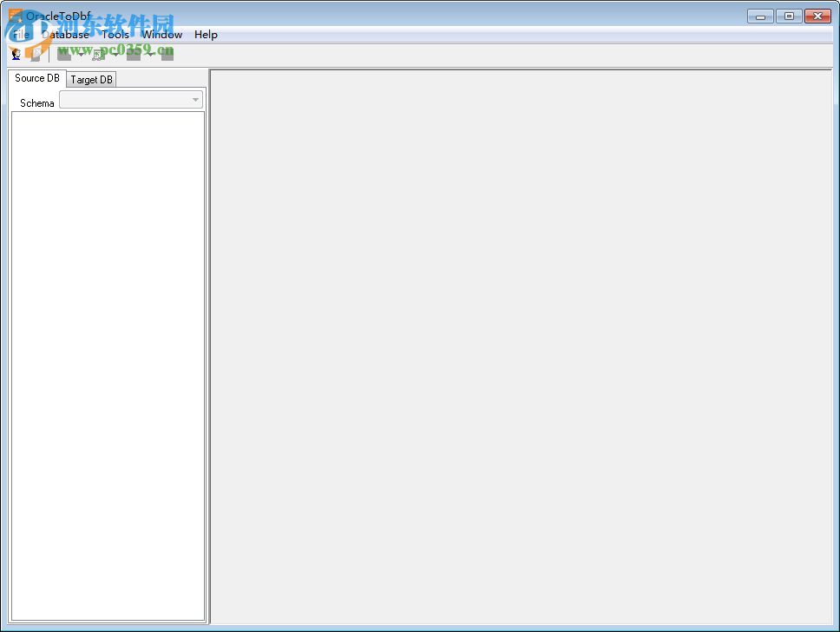Click the last toolbar button on the right

tap(167, 53)
